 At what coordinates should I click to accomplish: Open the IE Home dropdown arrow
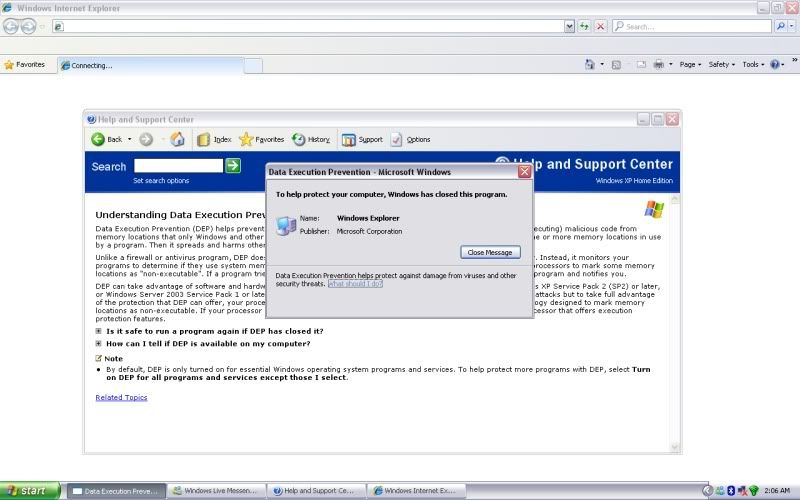point(602,64)
